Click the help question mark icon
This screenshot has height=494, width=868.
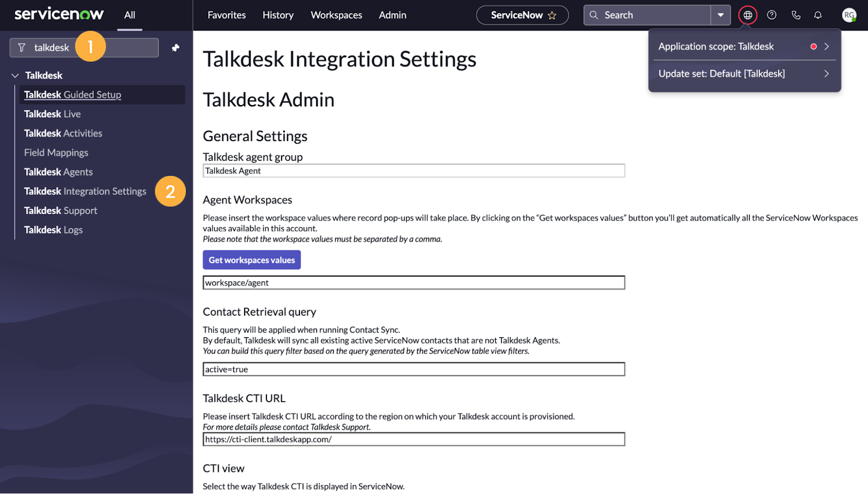click(771, 15)
